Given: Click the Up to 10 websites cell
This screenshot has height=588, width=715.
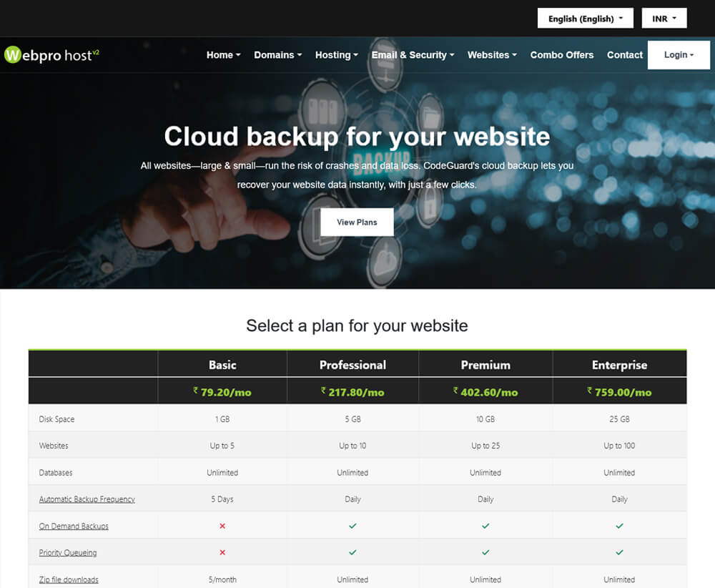Looking at the screenshot, I should (x=352, y=446).
